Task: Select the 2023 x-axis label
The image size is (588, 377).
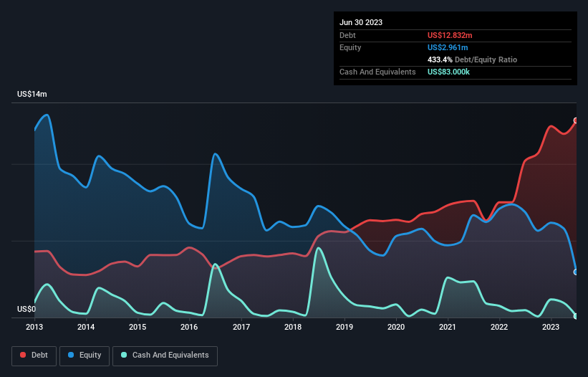Action: [551, 327]
